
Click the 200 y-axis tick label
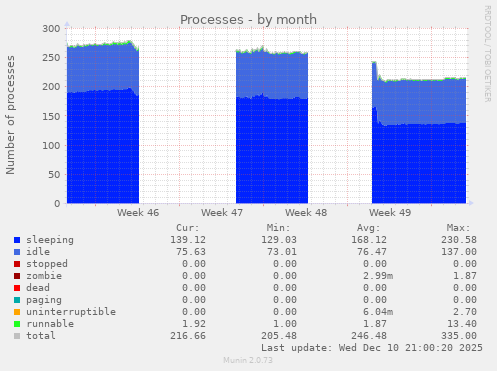[51, 87]
